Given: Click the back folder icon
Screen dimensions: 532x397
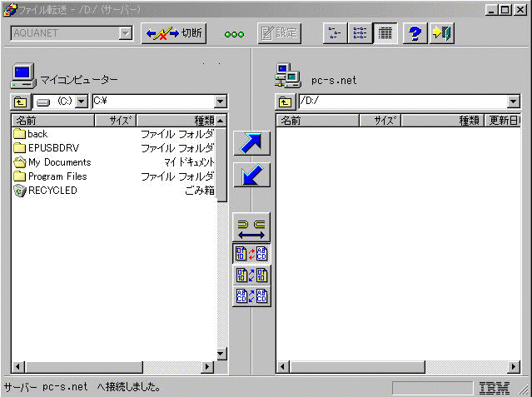Looking at the screenshot, I should tap(20, 134).
